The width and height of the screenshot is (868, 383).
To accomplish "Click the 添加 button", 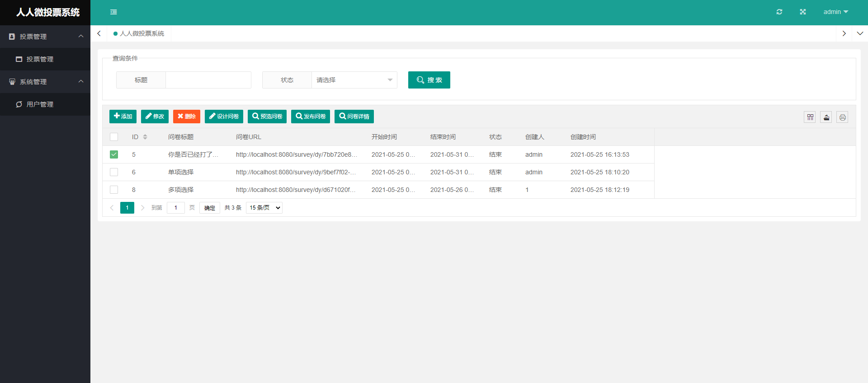I will (123, 117).
